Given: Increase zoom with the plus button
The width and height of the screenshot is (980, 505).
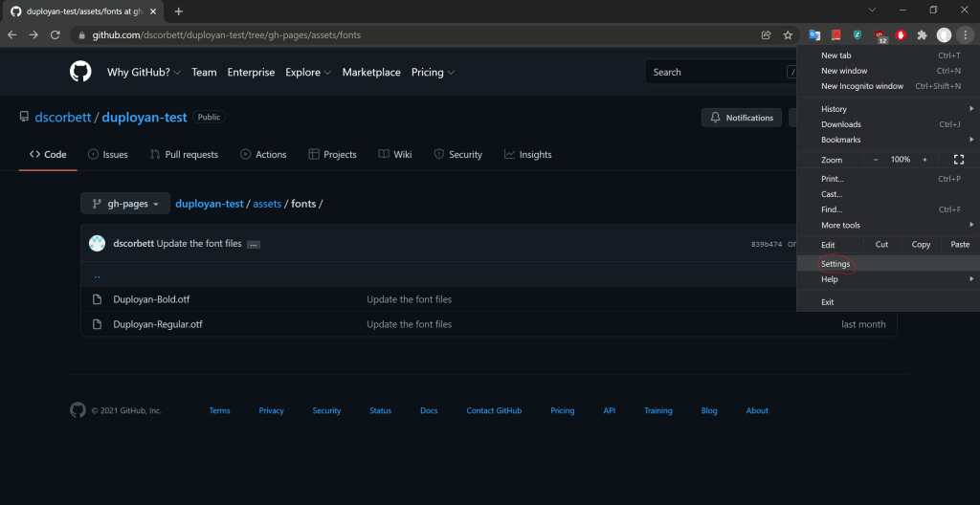Looking at the screenshot, I should point(924,160).
